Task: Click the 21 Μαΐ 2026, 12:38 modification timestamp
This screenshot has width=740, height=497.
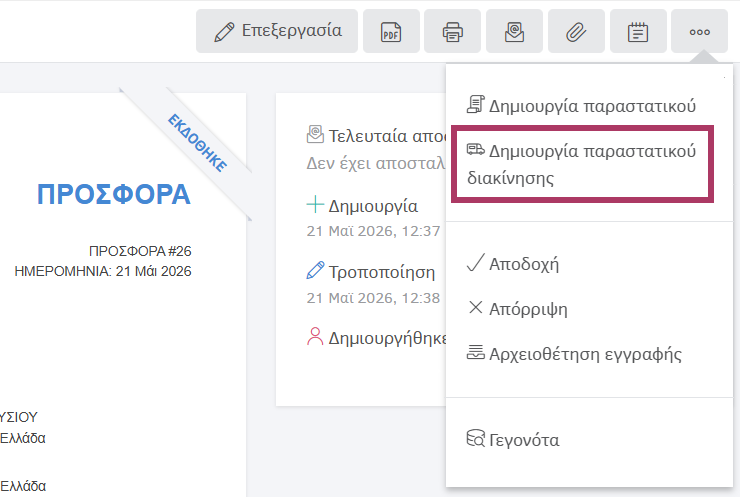Action: (373, 298)
